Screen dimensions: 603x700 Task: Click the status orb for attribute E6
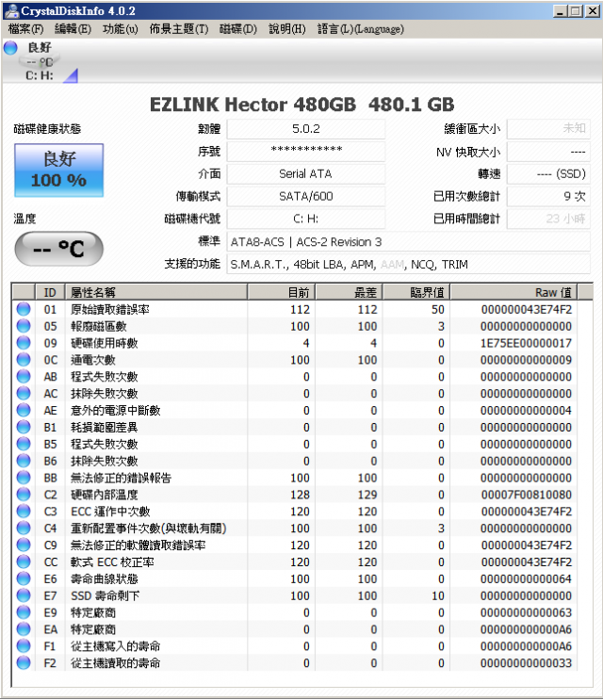click(24, 578)
